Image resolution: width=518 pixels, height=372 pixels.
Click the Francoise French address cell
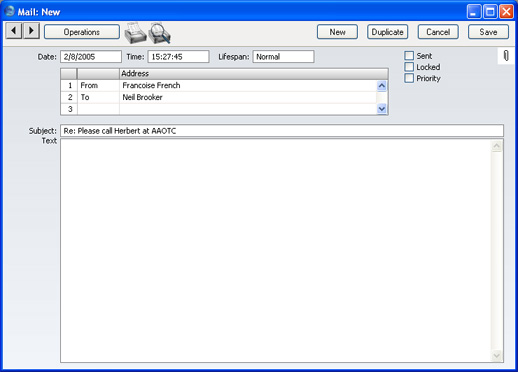click(248, 85)
